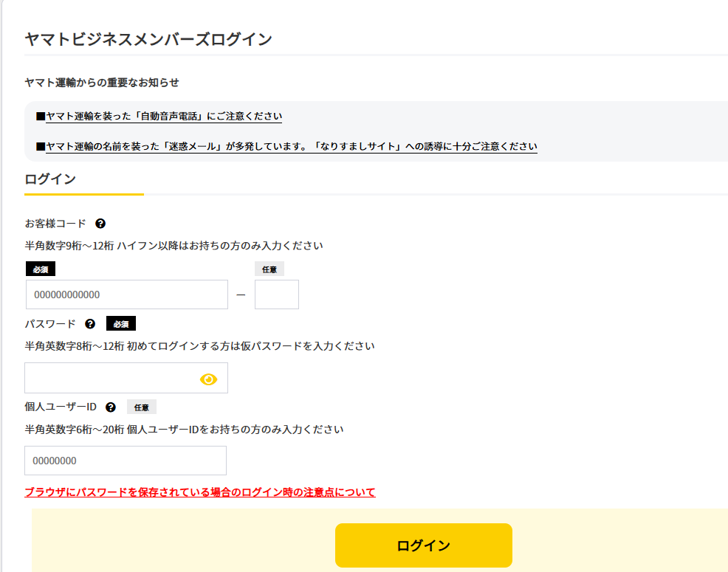Select the 個人ユーザーID text field
The height and width of the screenshot is (572, 728).
click(x=126, y=461)
